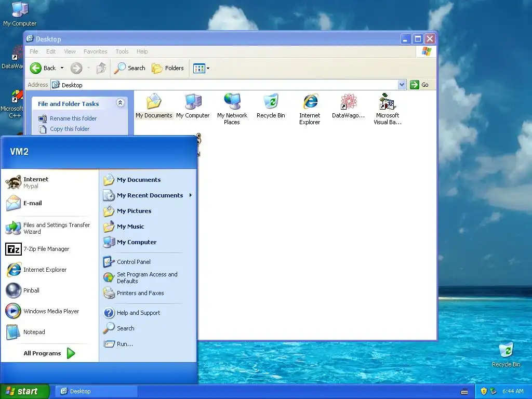Open Back history dropdown arrow
Screen dimensions: 532x399
click(62, 68)
